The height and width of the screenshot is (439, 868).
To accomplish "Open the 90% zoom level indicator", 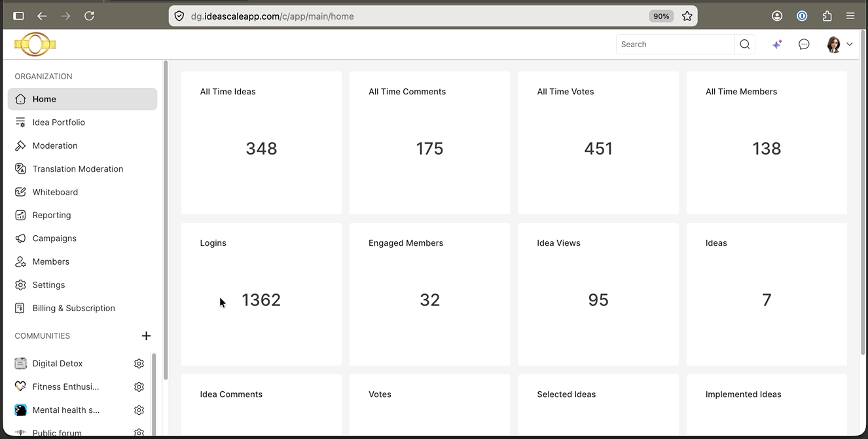I will click(661, 16).
